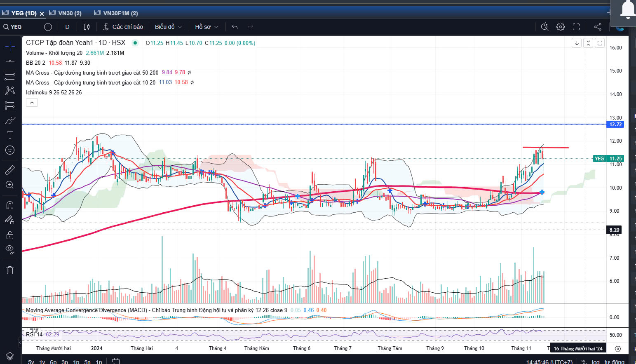Close the YEG (1D) tab
The image size is (636, 364).
tap(42, 14)
